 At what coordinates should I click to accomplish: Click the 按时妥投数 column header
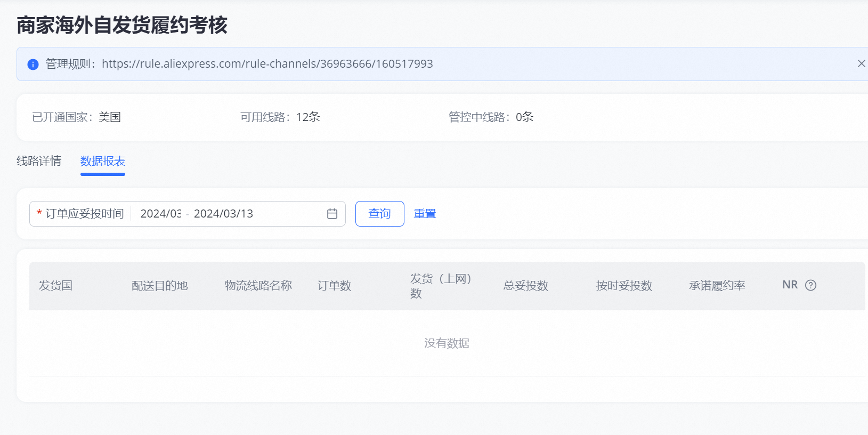tap(624, 286)
